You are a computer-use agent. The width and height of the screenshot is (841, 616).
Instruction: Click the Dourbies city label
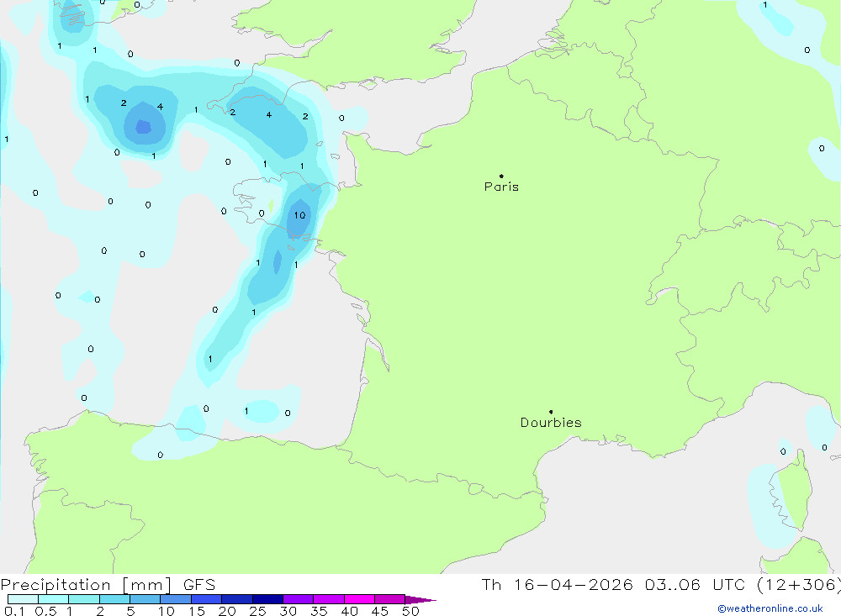coord(551,423)
